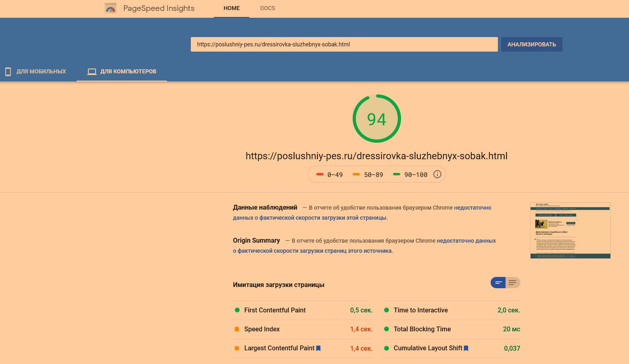
Task: Click the analyzed URL heading below the score
Action: click(376, 156)
